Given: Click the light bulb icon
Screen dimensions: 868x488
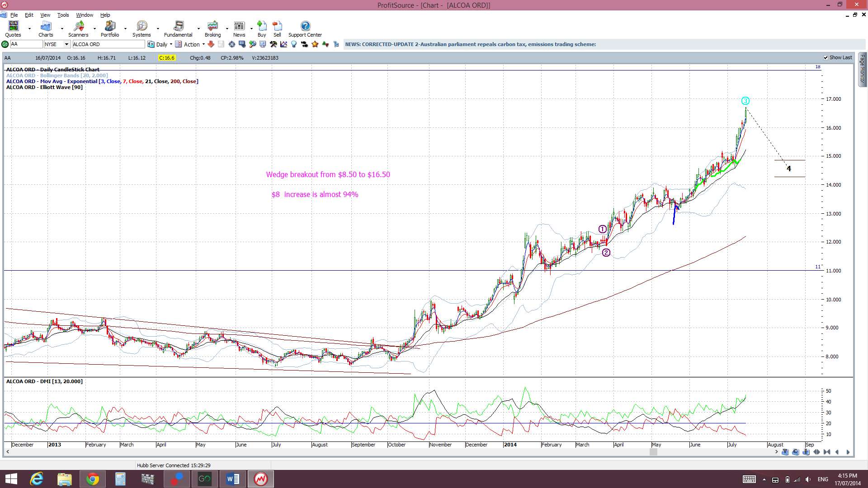Looking at the screenshot, I should click(x=294, y=44).
